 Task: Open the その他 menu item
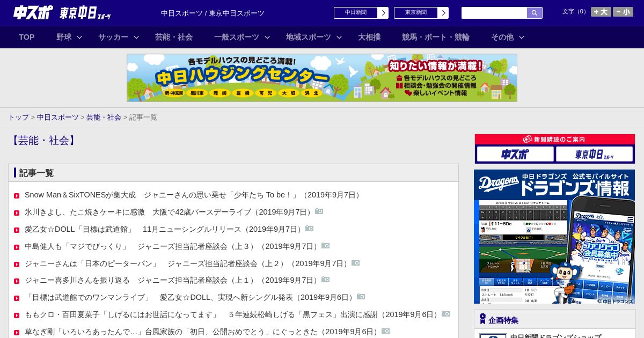(502, 37)
